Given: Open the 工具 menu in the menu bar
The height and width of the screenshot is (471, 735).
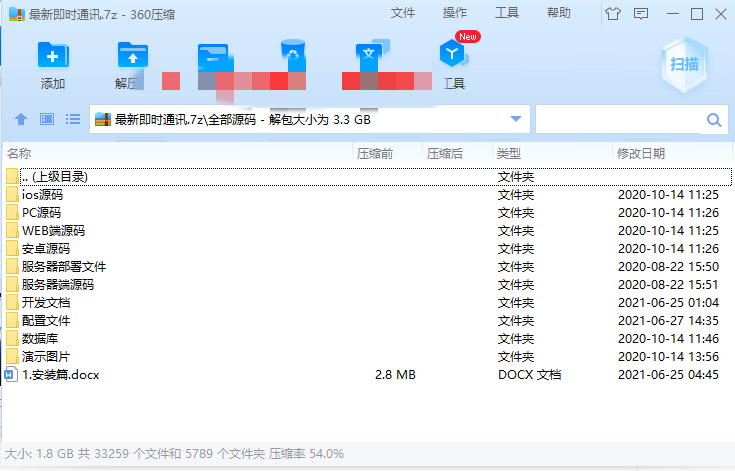Looking at the screenshot, I should (507, 13).
